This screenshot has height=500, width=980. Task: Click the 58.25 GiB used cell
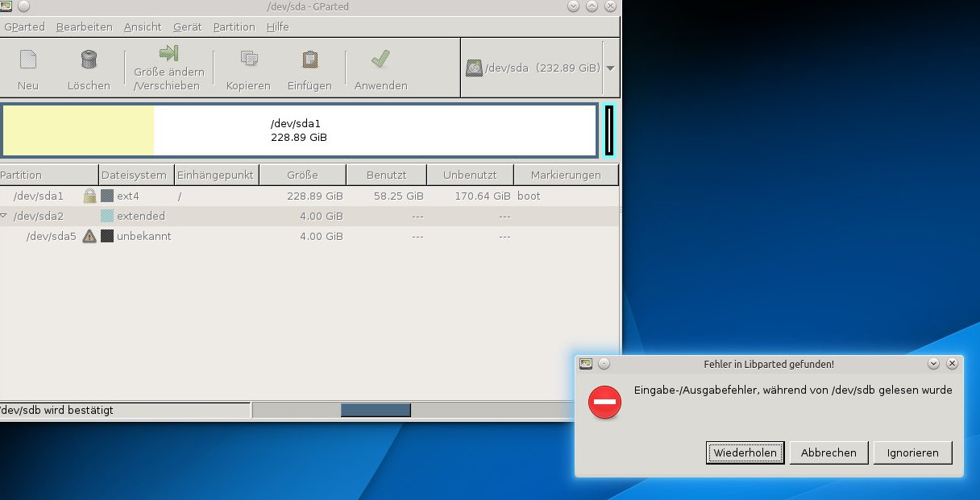point(399,196)
